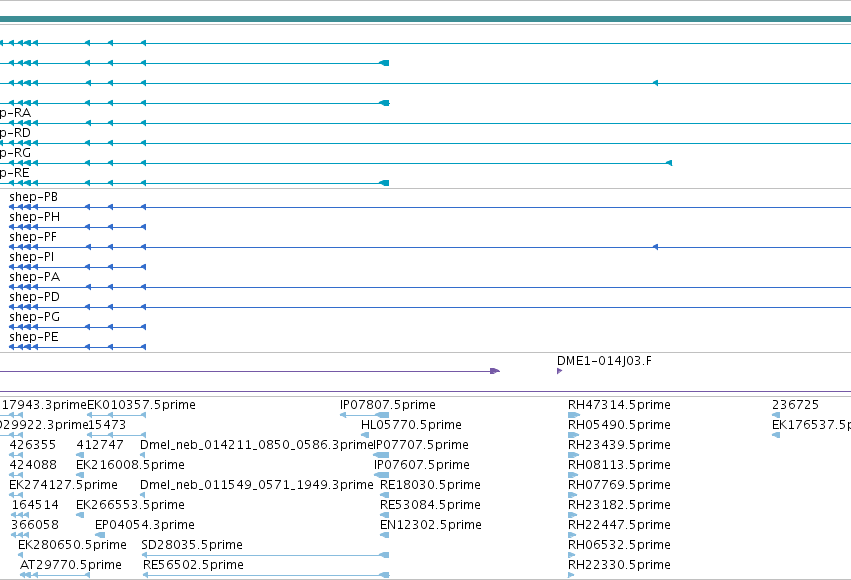Click EST EK280650.5prime
Screen dimensions: 851x580
pos(72,545)
